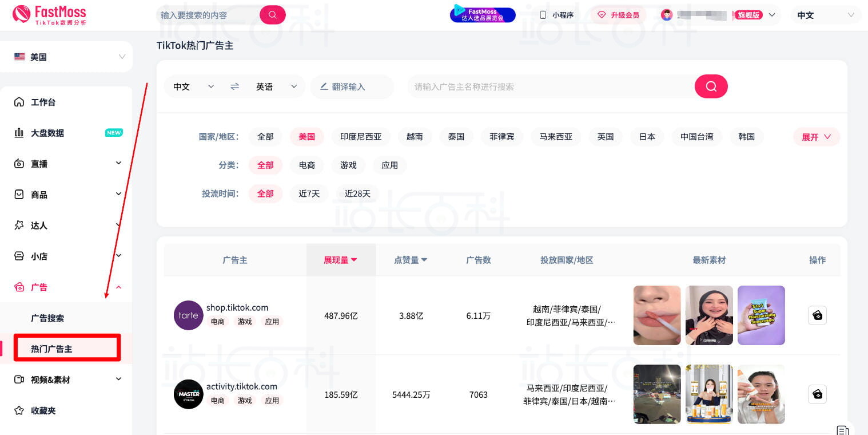This screenshot has width=868, height=435.
Task: Focus the top search input field
Action: [208, 15]
